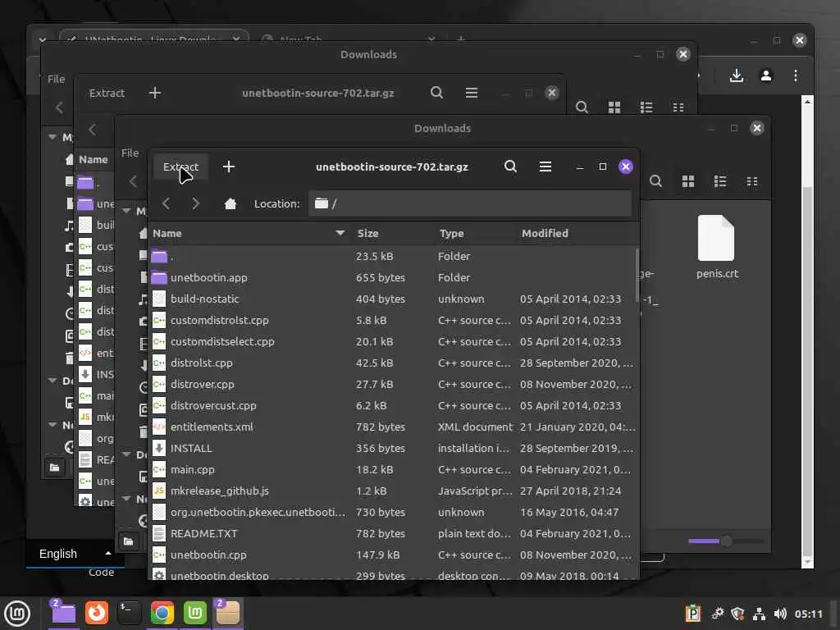The height and width of the screenshot is (630, 840).
Task: Select distrover.cpp file
Action: click(x=393, y=384)
